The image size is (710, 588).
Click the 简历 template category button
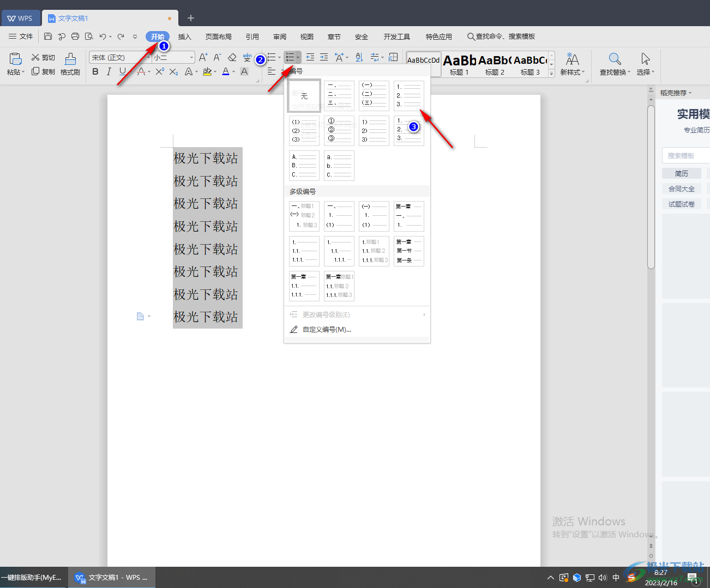[682, 173]
